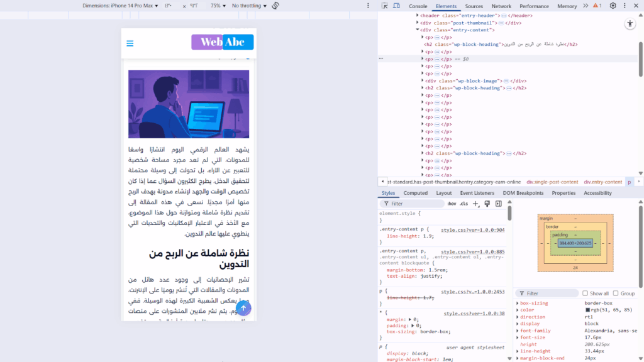Open the hamburger menu on the webpage
The width and height of the screenshot is (644, 362).
click(x=130, y=43)
